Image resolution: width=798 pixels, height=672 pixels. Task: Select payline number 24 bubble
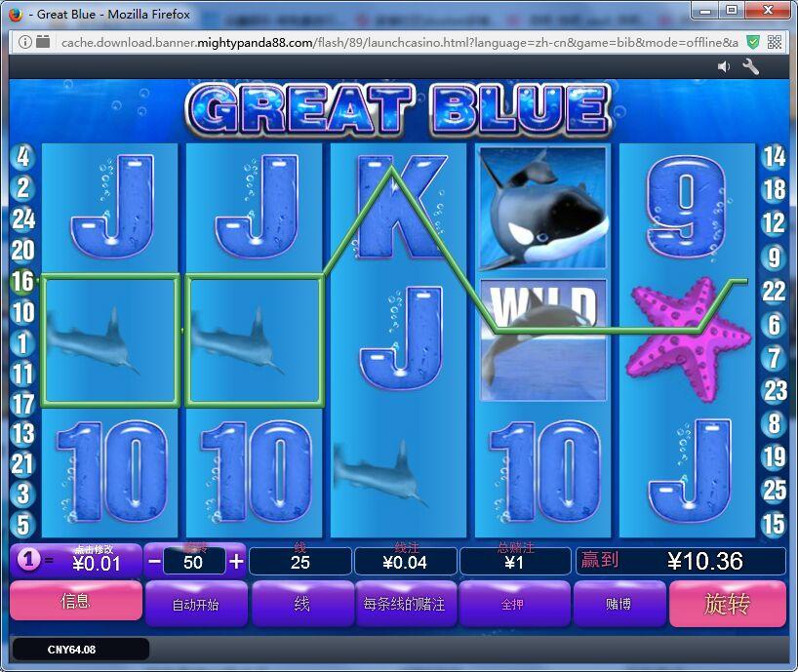(x=22, y=219)
